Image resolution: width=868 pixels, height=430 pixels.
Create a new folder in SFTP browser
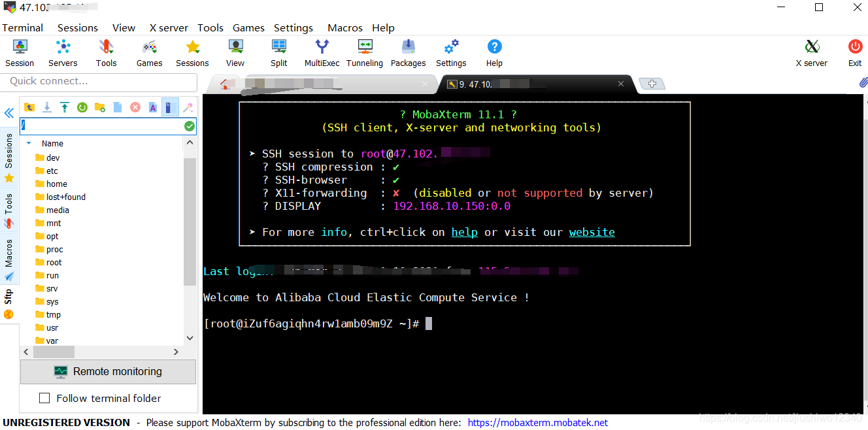100,107
